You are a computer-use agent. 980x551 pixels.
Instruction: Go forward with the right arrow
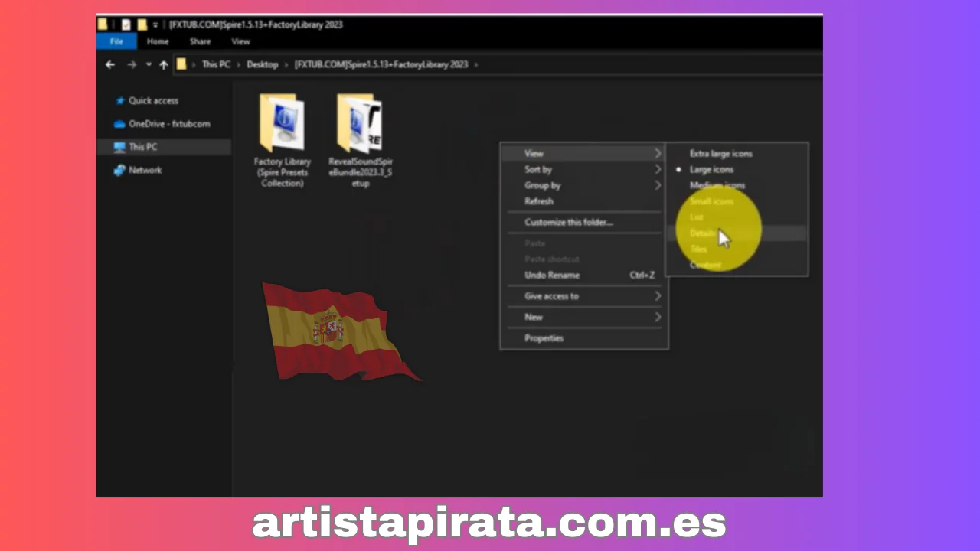tap(132, 65)
